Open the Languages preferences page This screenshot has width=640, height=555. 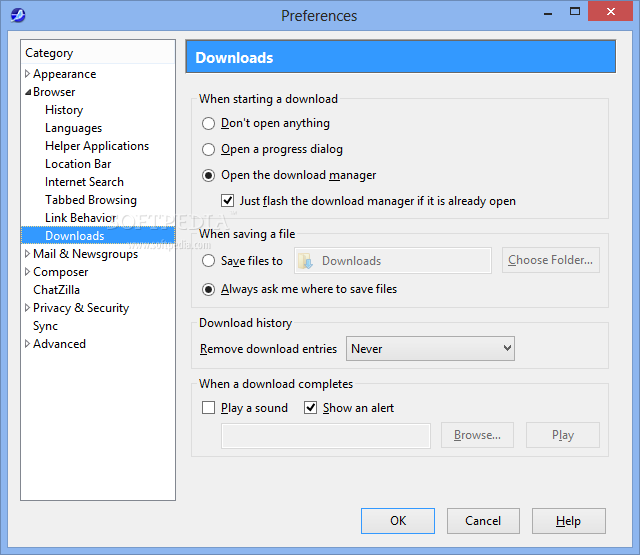point(73,128)
